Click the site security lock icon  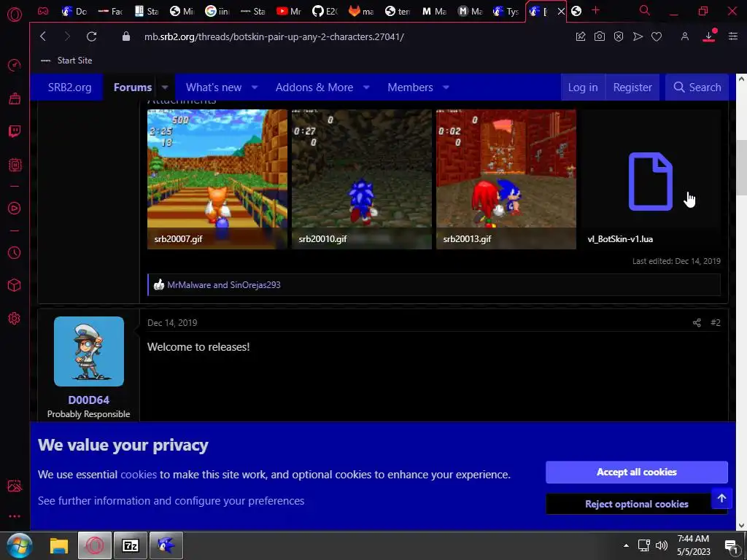coord(125,36)
